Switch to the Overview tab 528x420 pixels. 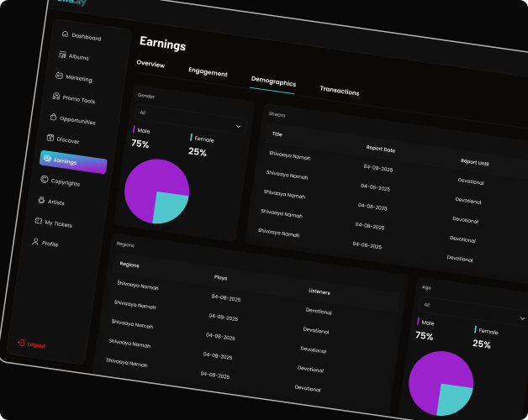pos(150,64)
